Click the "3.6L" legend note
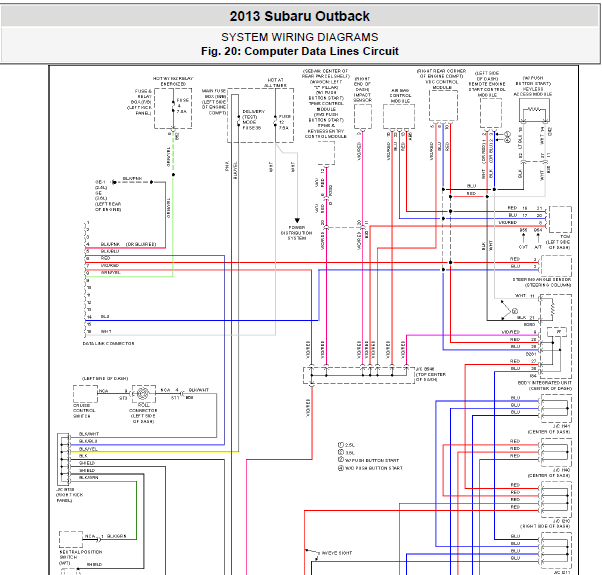Screen dimensions: 602x575 tap(350, 453)
